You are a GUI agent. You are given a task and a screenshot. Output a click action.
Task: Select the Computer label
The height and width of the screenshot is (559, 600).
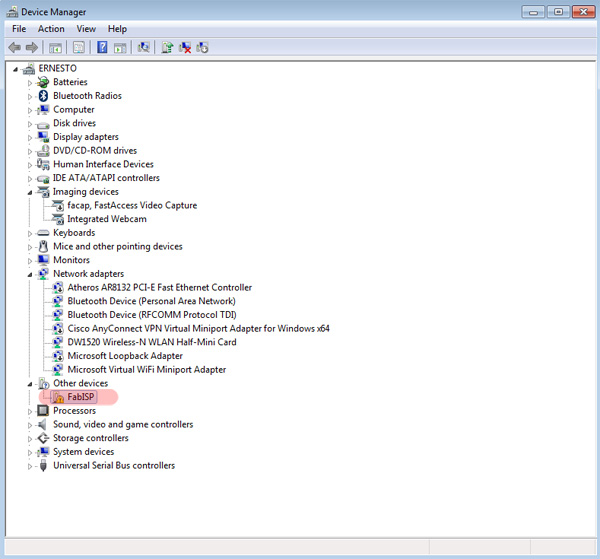(x=73, y=109)
